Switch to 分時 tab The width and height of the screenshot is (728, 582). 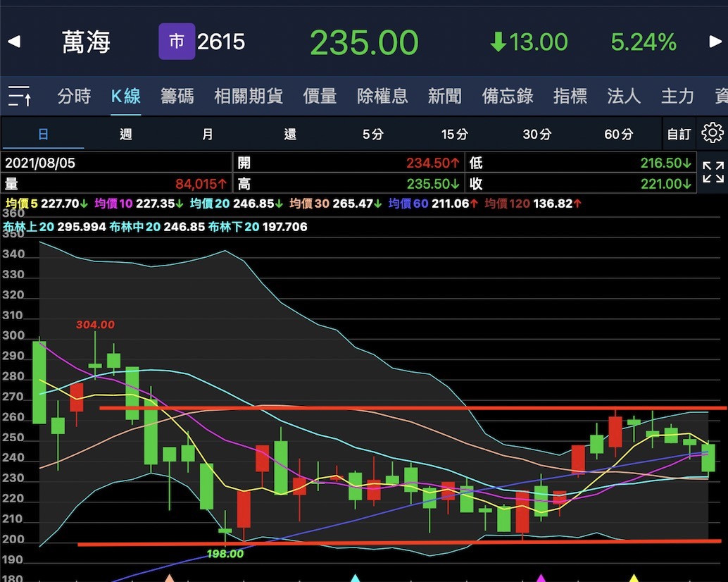click(x=74, y=96)
